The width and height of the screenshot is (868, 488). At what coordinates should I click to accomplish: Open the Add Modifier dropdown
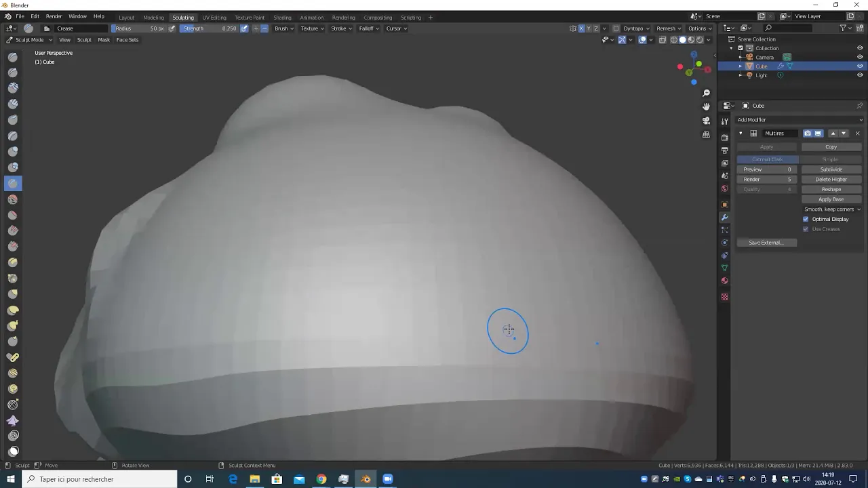[x=800, y=119]
